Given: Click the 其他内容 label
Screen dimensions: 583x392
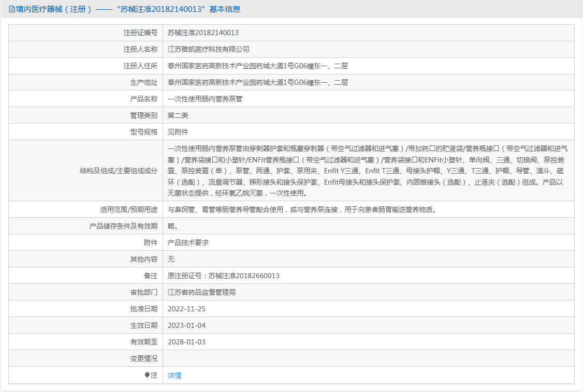Looking at the screenshot, I should [144, 259].
